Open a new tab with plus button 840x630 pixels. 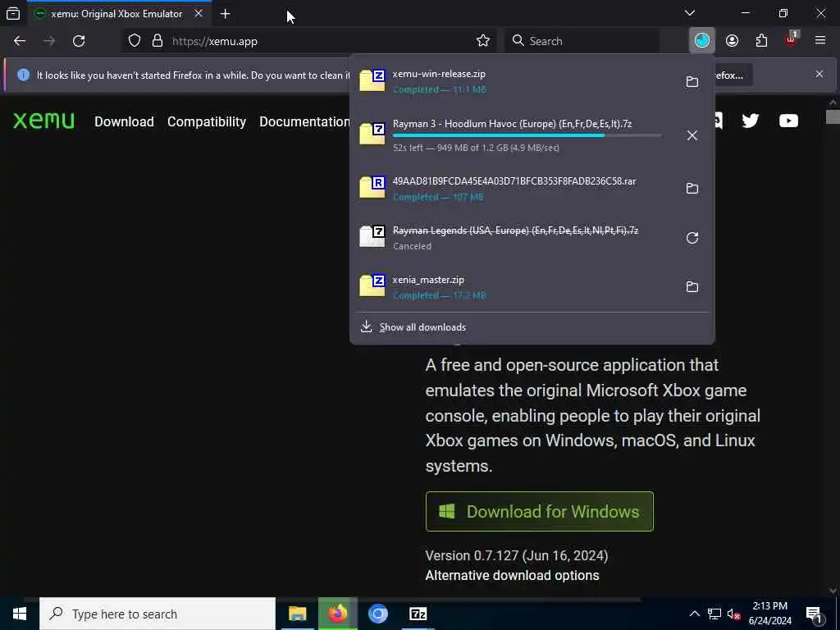pos(225,14)
